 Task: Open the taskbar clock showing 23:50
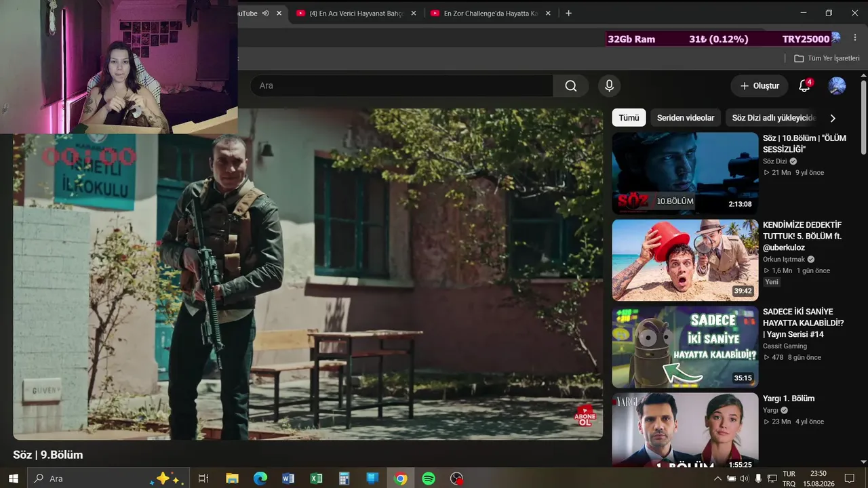point(818,479)
